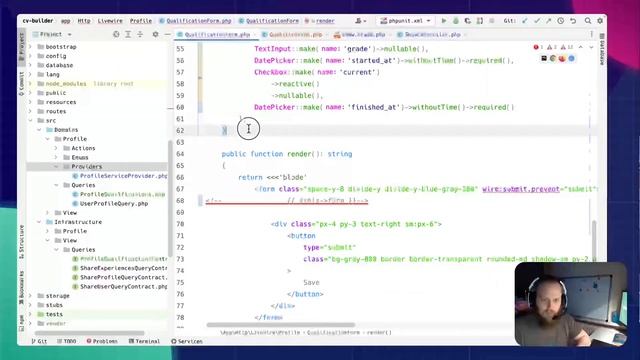Open Search Everywhere magnifier
Image resolution: width=640 pixels, height=360 pixels.
588,21
